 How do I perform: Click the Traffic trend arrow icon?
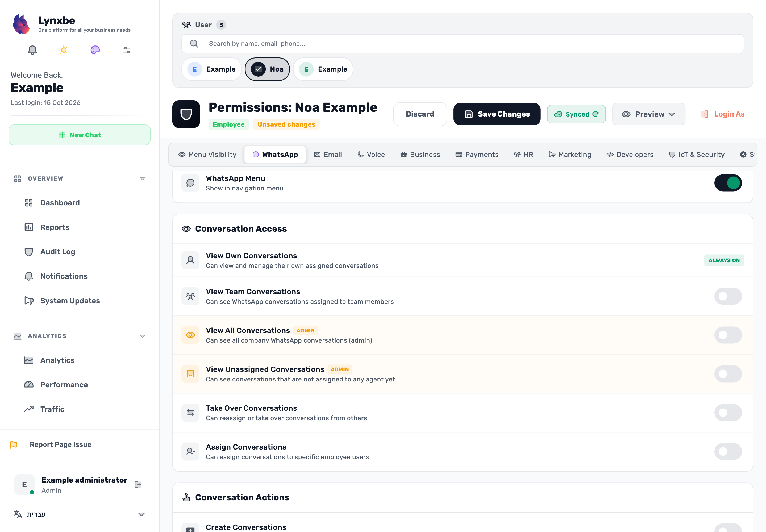(29, 409)
